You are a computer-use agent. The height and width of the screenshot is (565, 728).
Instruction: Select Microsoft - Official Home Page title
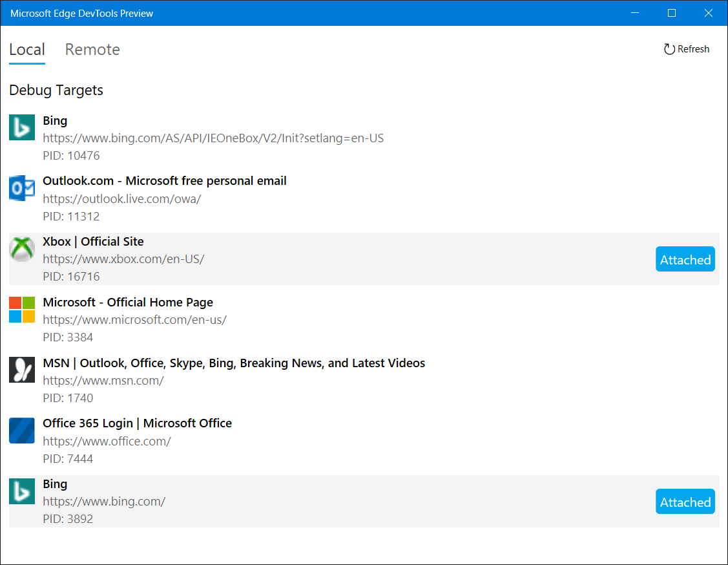(x=128, y=303)
